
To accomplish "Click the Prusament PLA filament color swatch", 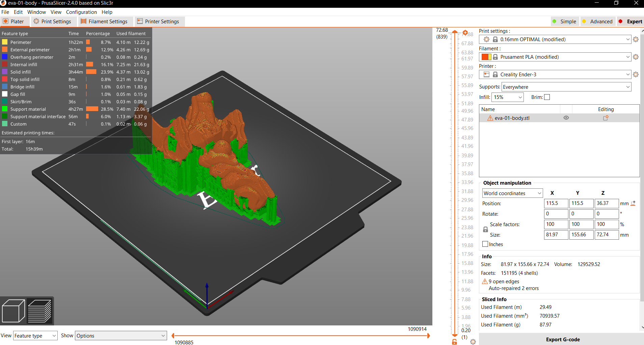I will click(x=486, y=57).
